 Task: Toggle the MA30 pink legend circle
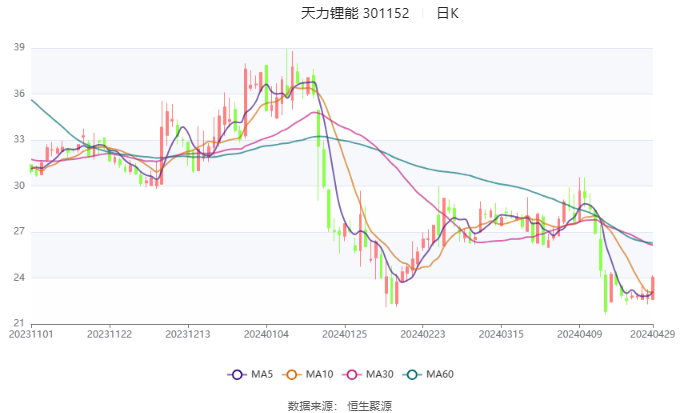[352, 374]
